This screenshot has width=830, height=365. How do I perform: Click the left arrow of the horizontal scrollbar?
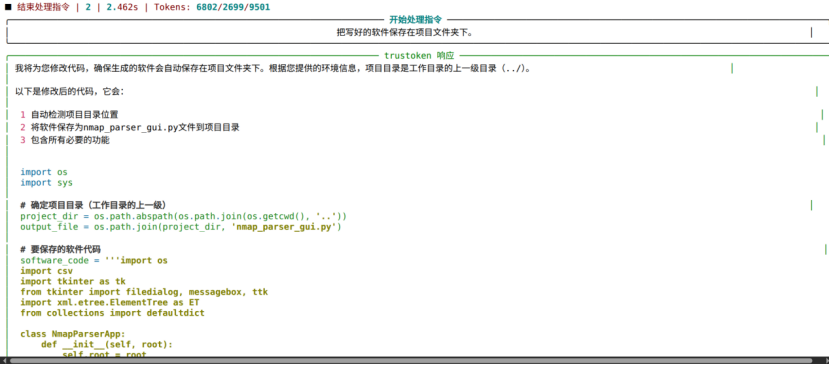click(5, 360)
